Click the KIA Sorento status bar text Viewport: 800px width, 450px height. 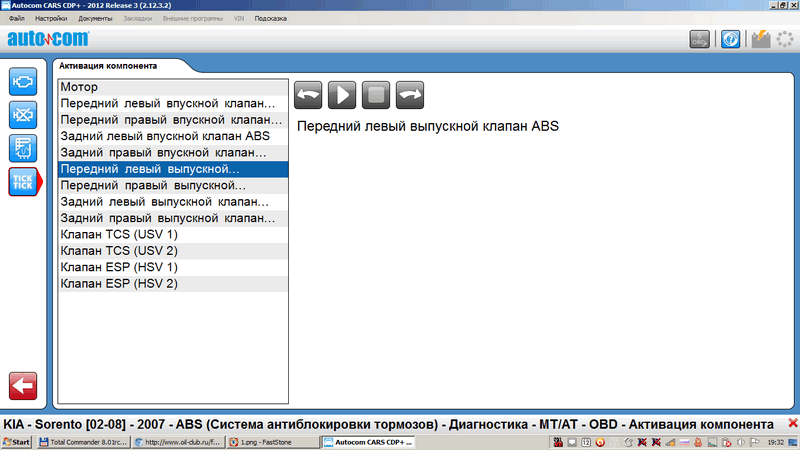click(x=388, y=424)
